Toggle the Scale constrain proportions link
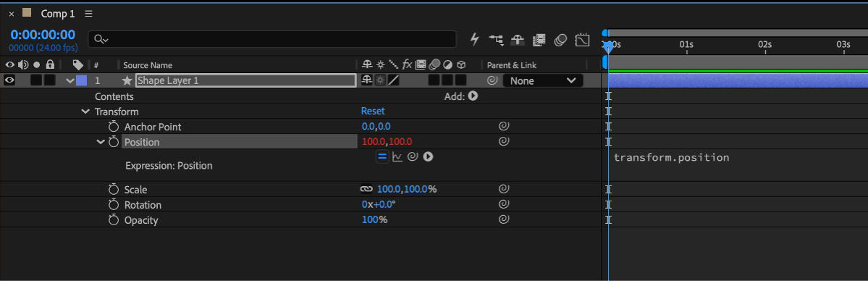Screen dimensions: 868x281 (366, 189)
